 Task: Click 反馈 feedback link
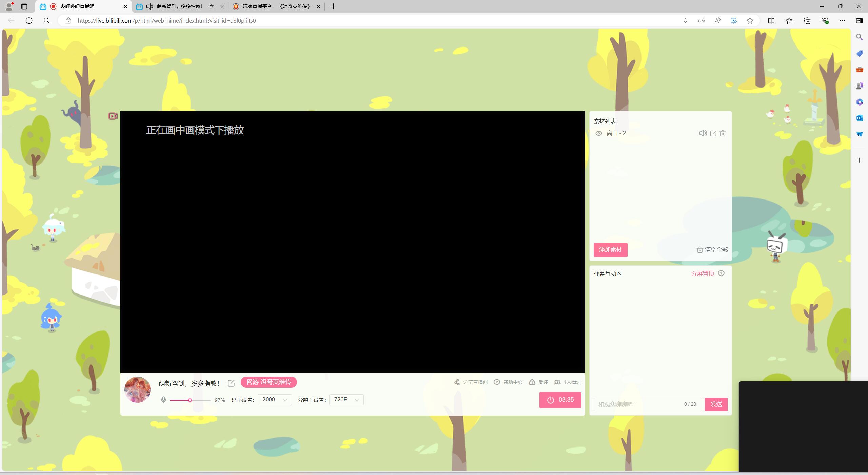538,382
